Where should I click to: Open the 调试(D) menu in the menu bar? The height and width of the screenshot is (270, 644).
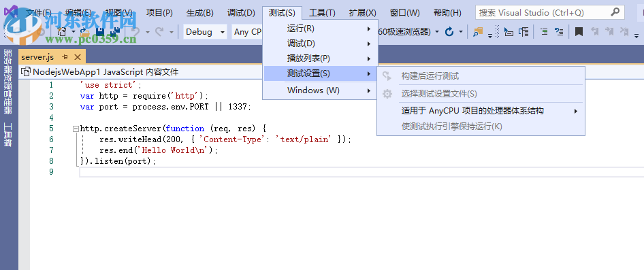tap(241, 13)
